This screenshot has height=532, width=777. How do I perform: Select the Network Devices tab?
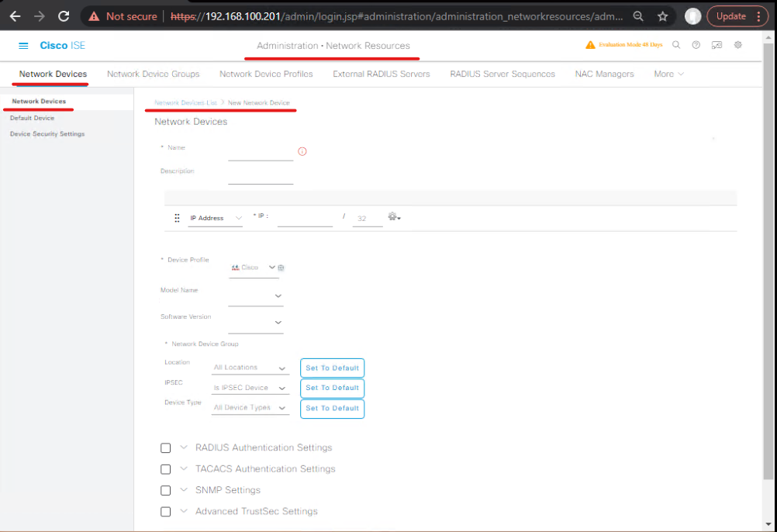53,74
